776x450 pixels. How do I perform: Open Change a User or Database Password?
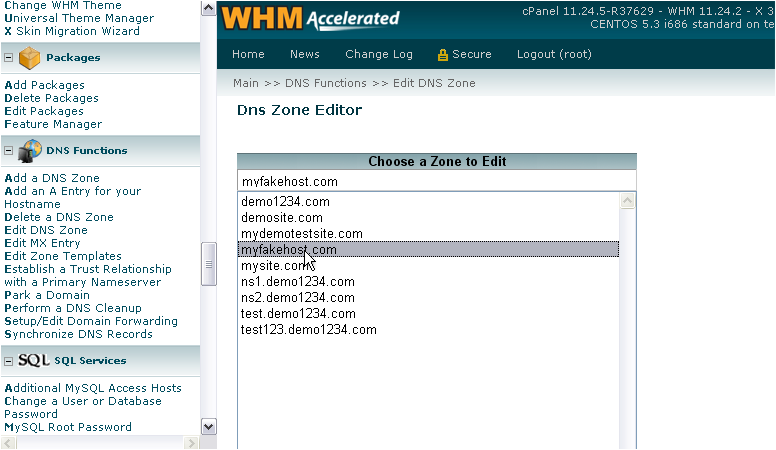(83, 407)
